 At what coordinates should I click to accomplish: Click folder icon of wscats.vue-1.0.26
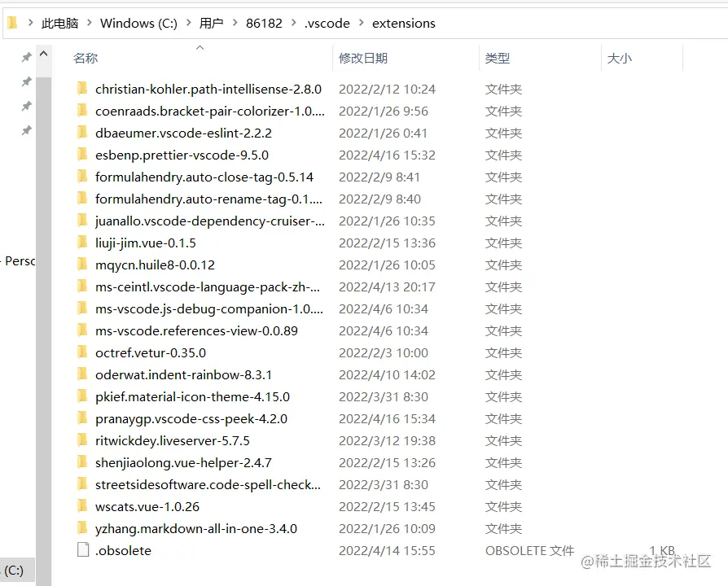pos(82,505)
